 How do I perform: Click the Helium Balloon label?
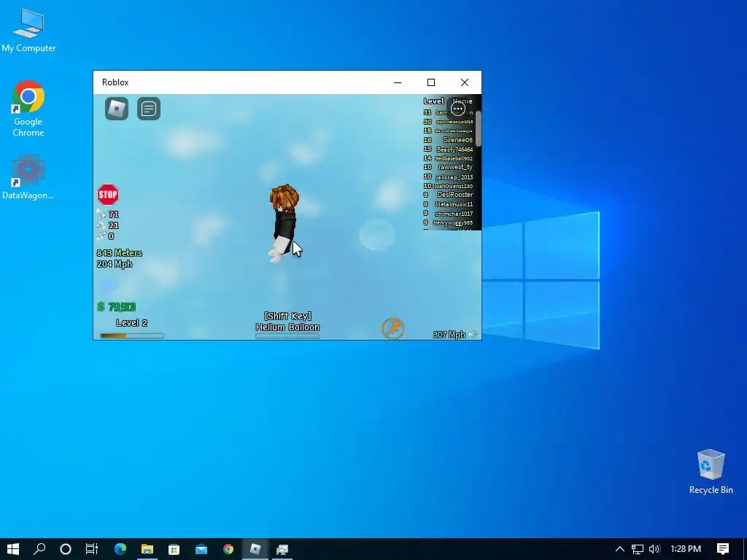click(x=287, y=327)
